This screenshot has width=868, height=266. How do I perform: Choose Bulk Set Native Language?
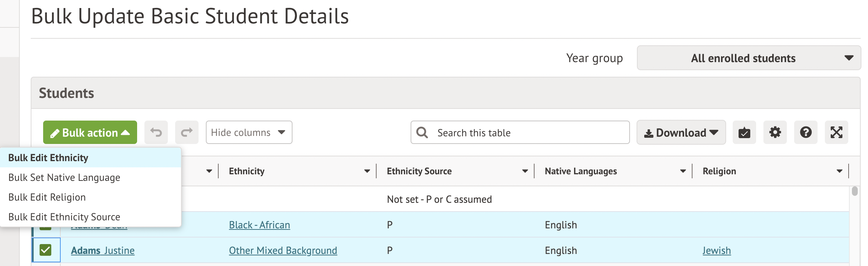click(x=64, y=178)
